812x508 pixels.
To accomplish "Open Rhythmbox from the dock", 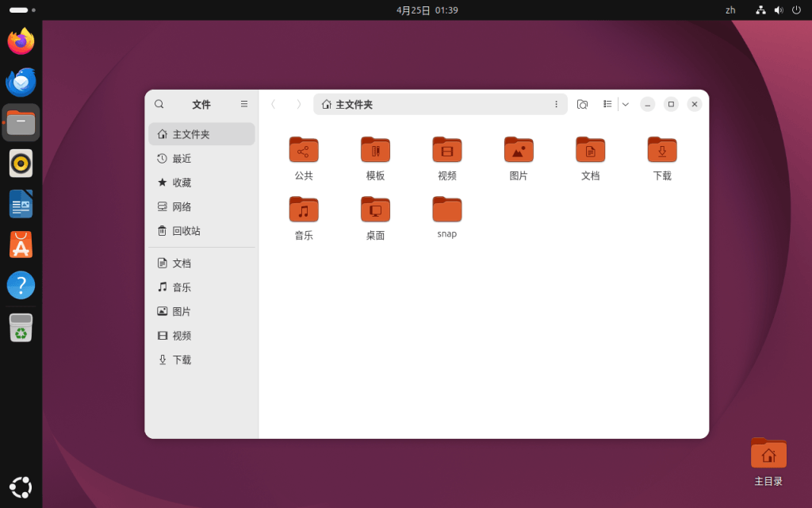I will (x=21, y=164).
